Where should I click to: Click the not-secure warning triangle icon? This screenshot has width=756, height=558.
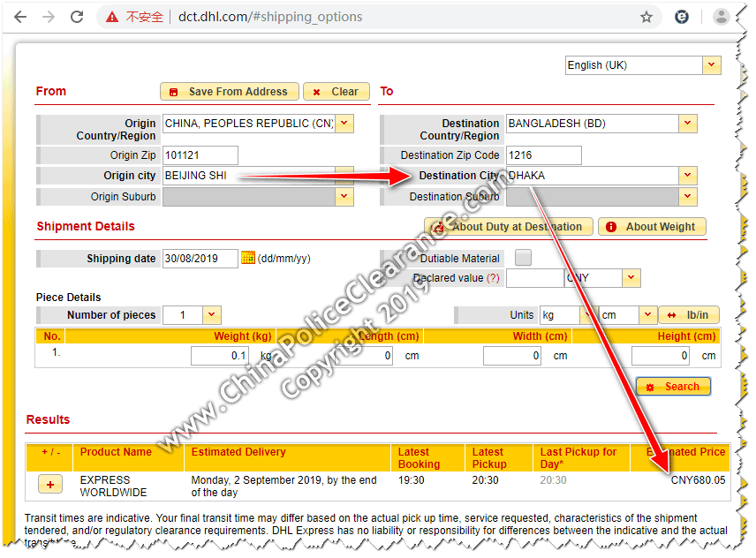coord(112,18)
